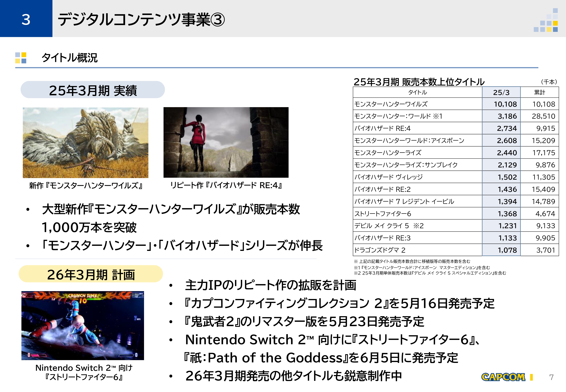Click the bullet line Nintendo Switch 2 向けに
The height and width of the screenshot is (392, 566).
[x=332, y=340]
